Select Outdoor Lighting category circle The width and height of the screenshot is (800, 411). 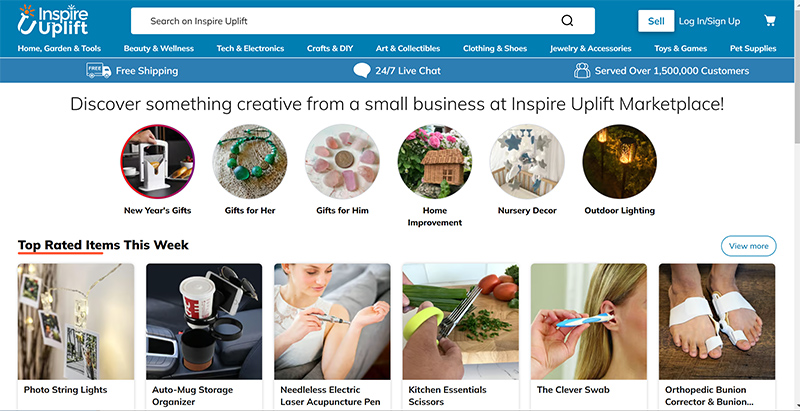(x=619, y=162)
